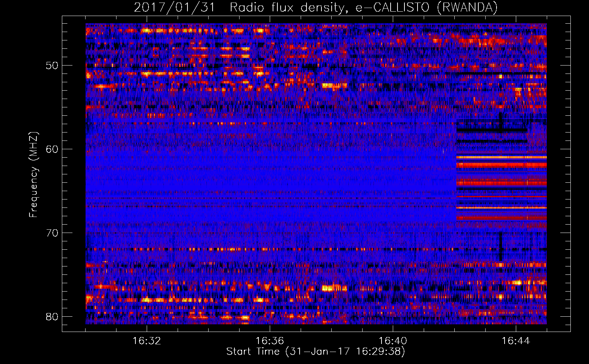Click the '80' frequency tick label
589x364 pixels.
coord(52,317)
